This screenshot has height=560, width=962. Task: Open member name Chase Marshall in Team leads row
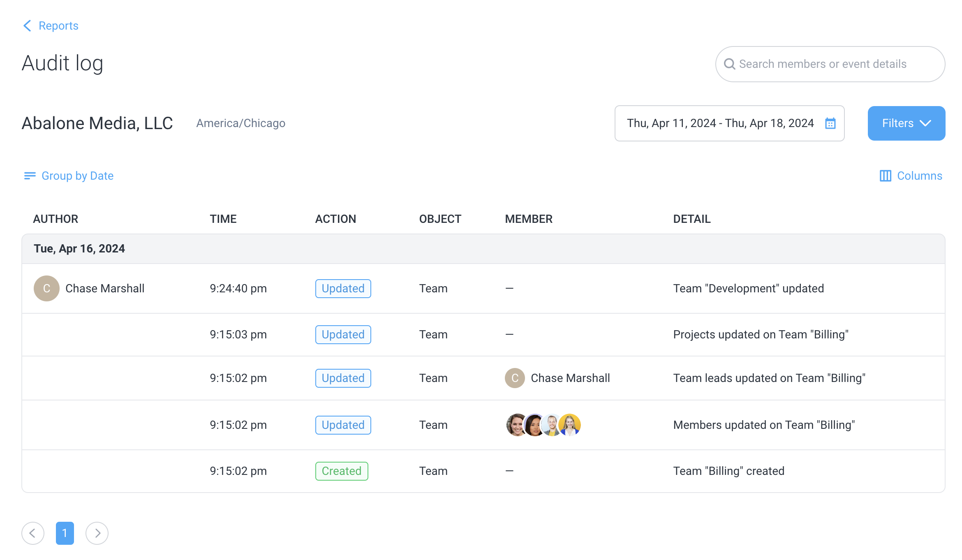tap(570, 378)
